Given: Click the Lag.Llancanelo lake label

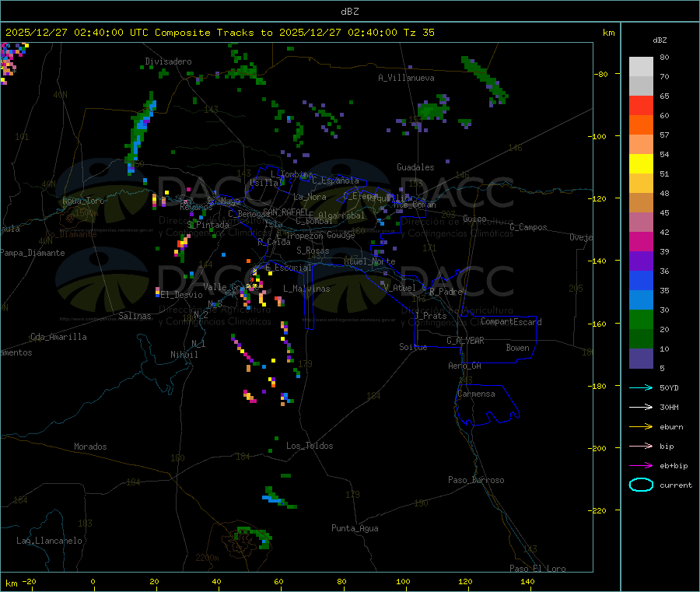Looking at the screenshot, I should click(50, 541).
